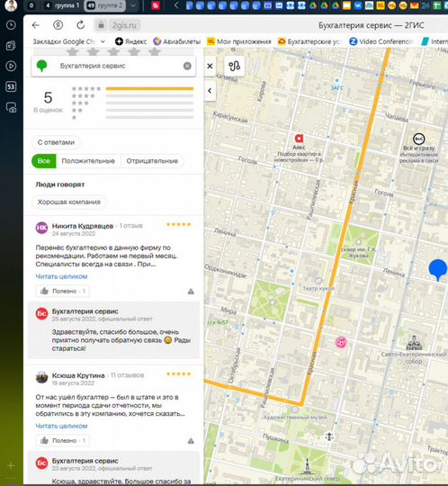This screenshot has height=486, width=448.
Task: Open route builder icon on map
Action: (x=234, y=66)
